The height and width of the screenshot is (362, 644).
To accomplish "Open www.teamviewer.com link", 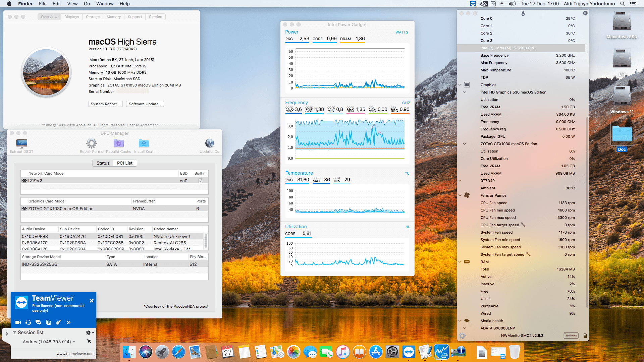I will [75, 354].
